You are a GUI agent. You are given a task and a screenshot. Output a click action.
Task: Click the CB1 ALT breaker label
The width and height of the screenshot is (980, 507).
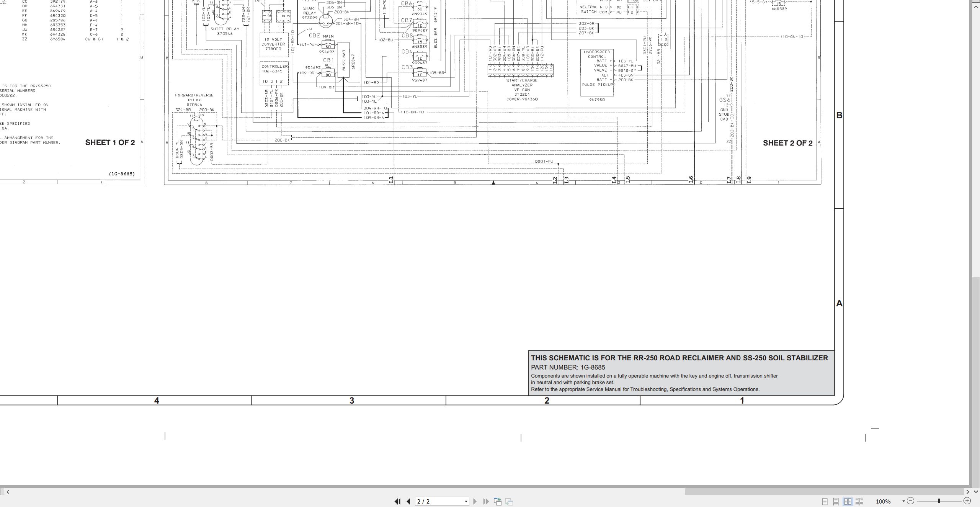pos(328,62)
